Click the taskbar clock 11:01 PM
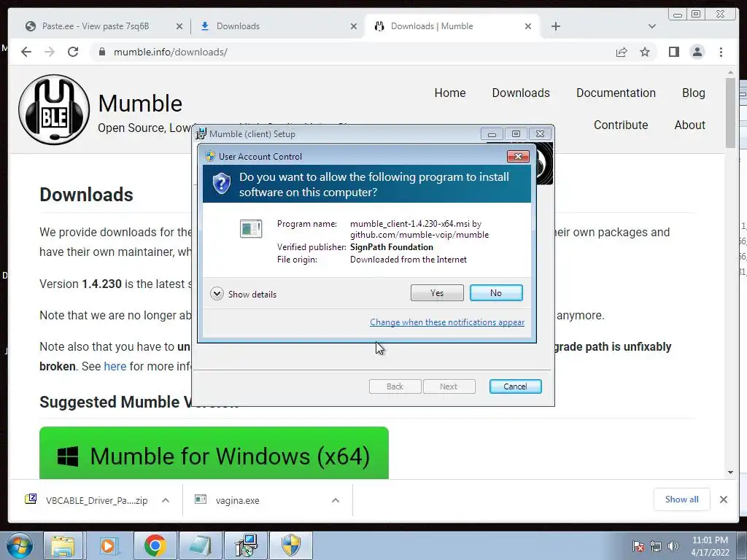The height and width of the screenshot is (560, 747). click(x=710, y=546)
